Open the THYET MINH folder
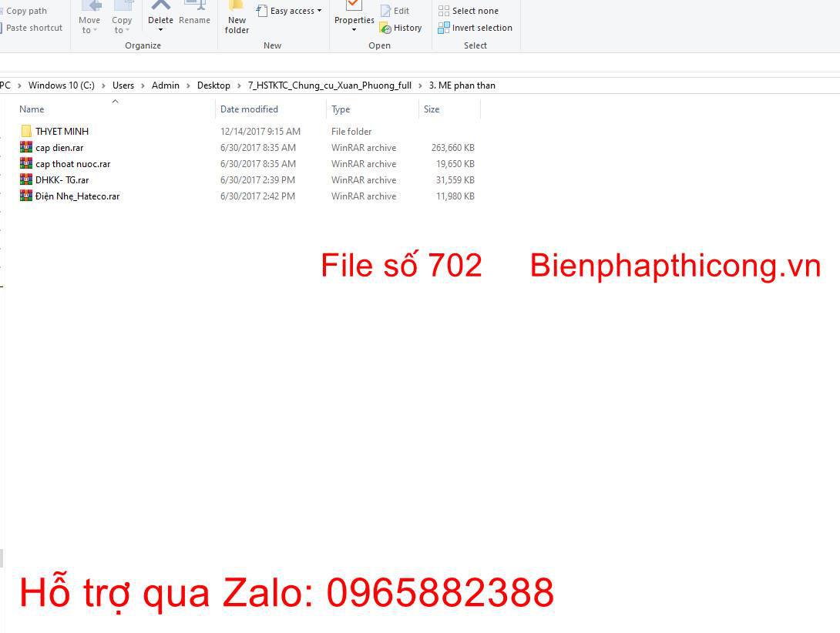 point(62,132)
